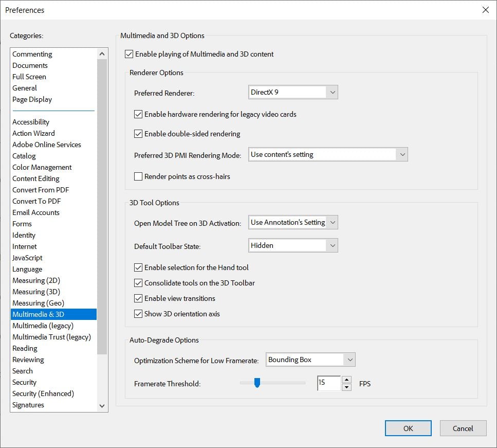Switch to the Page Display category

coord(32,99)
